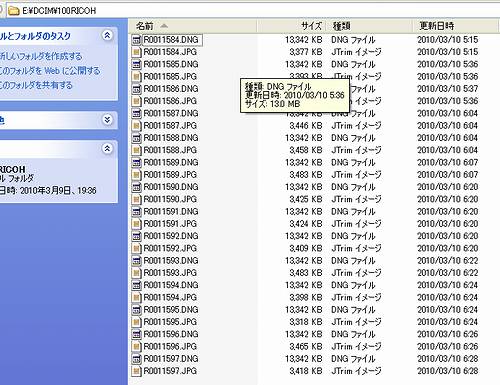Click the R0011589.JPG file icon
Image resolution: width=500 pixels, height=385 pixels.
click(136, 175)
